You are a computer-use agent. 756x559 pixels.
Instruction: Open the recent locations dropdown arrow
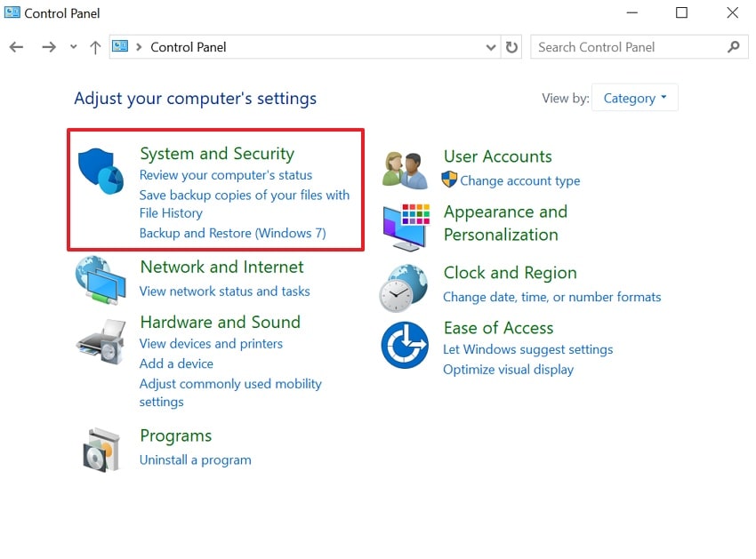click(x=73, y=47)
